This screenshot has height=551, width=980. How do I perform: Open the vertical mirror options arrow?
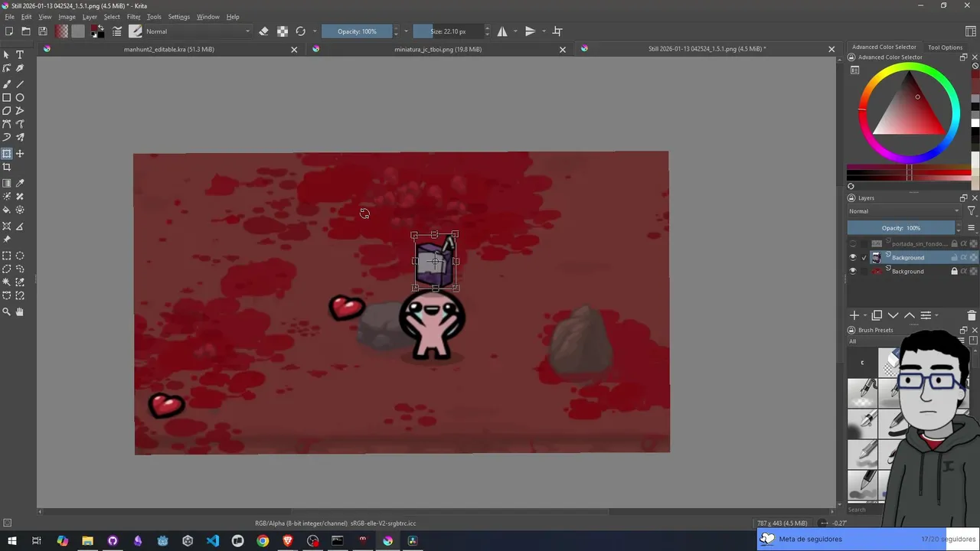[x=544, y=31]
